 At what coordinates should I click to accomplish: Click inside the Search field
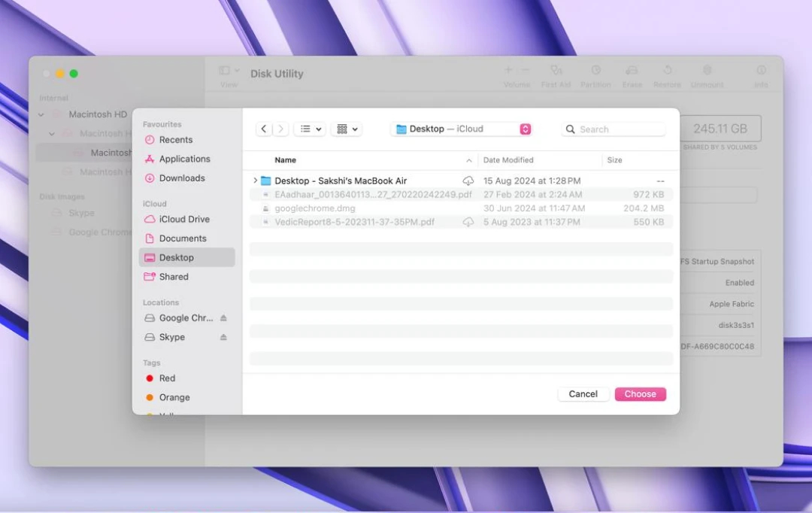tap(613, 129)
